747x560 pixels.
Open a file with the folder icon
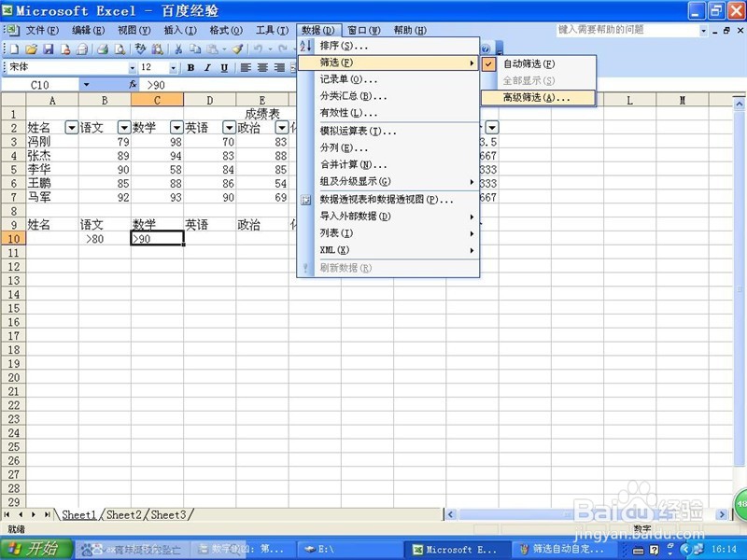pos(32,49)
